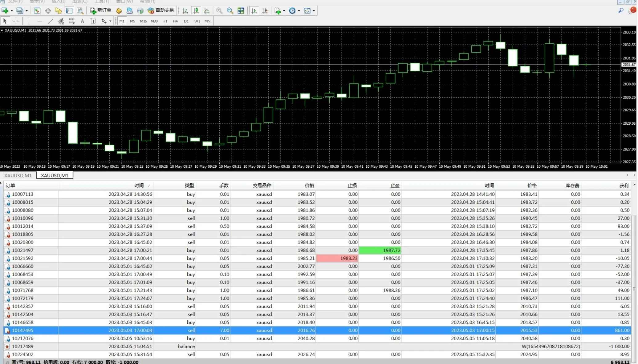The image size is (638, 364).
Task: Select the equidistant channel tool
Action: (x=61, y=21)
